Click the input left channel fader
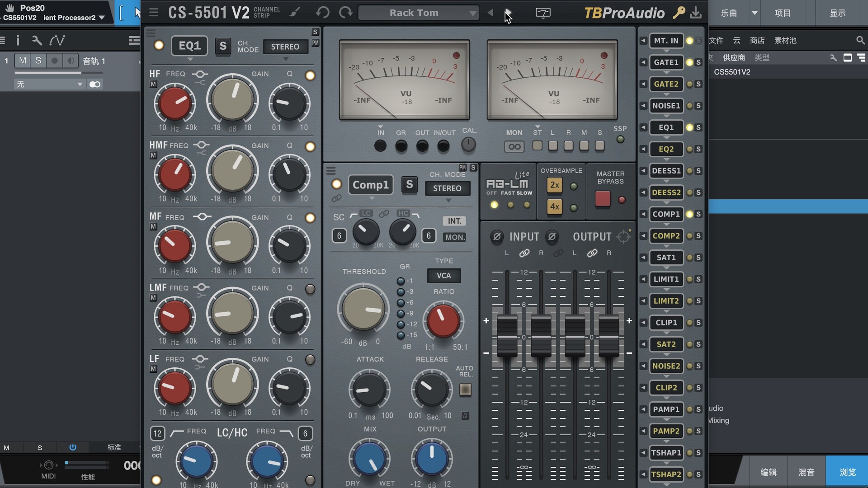The width and height of the screenshot is (868, 488). [x=507, y=337]
